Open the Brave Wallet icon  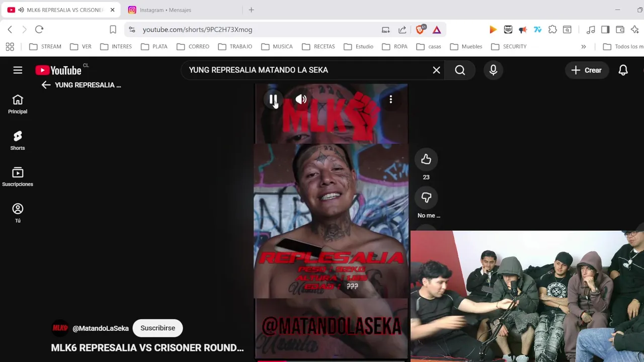coord(620,30)
